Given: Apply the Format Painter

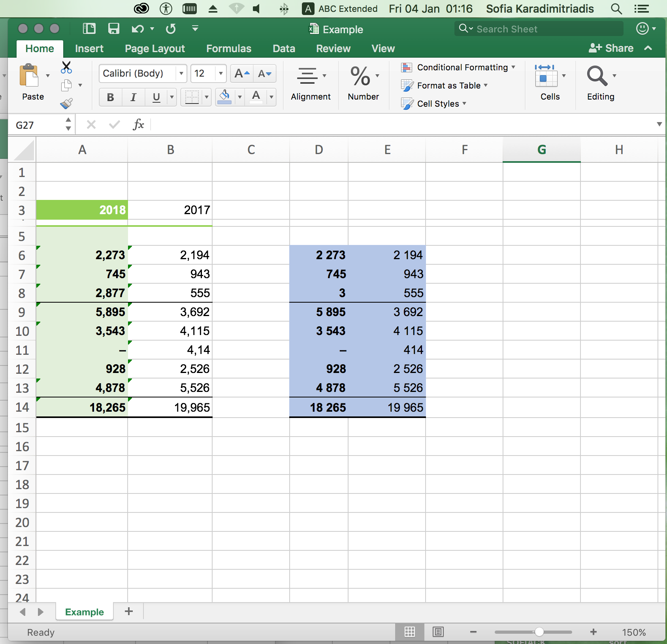Looking at the screenshot, I should [x=66, y=104].
